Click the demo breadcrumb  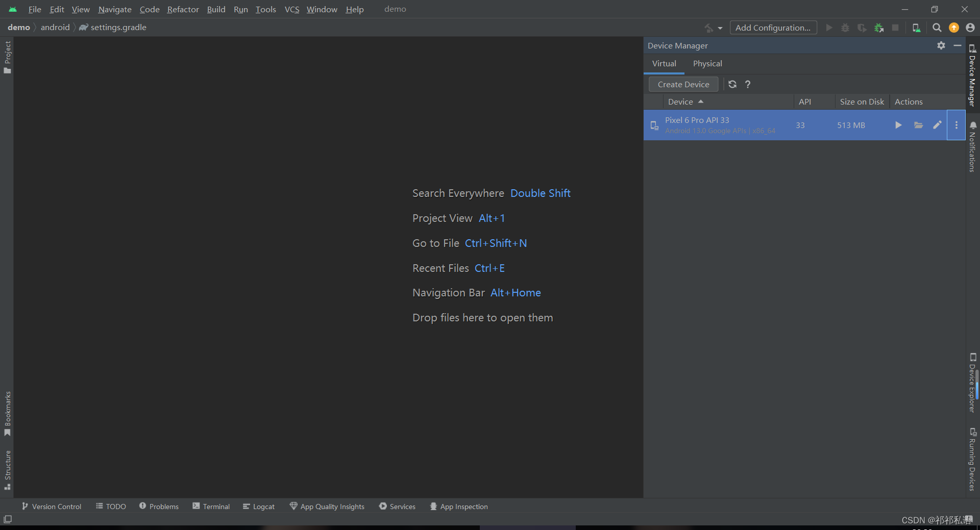(19, 27)
